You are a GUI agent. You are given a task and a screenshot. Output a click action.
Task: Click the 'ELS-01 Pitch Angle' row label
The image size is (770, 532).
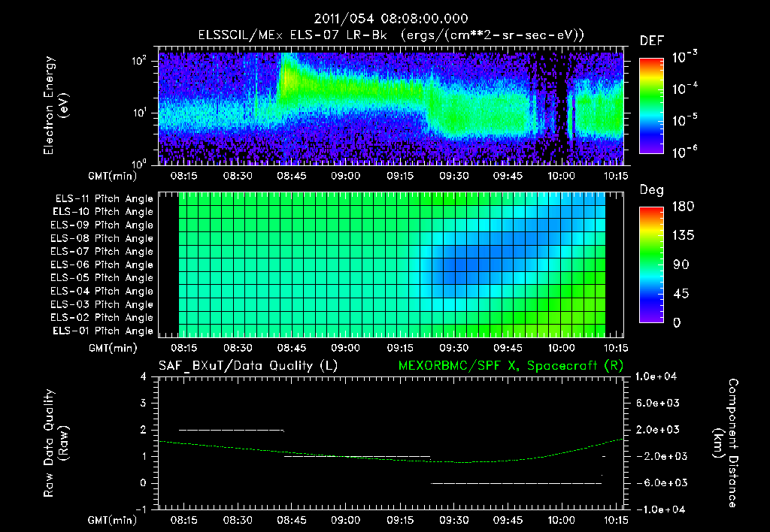pyautogui.click(x=103, y=331)
